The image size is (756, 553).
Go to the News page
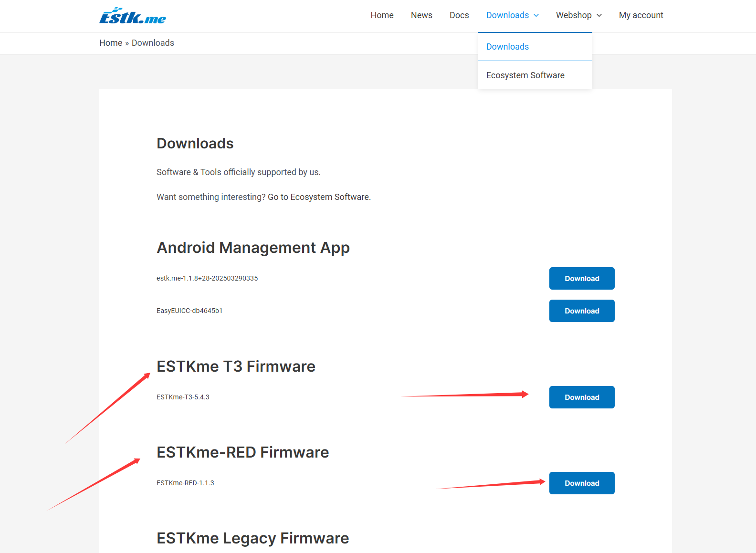click(421, 15)
